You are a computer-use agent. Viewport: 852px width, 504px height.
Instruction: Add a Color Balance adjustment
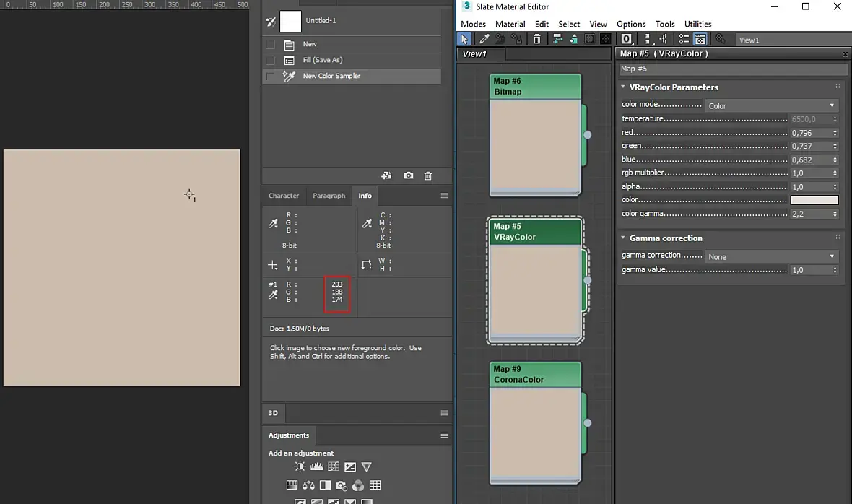(308, 485)
